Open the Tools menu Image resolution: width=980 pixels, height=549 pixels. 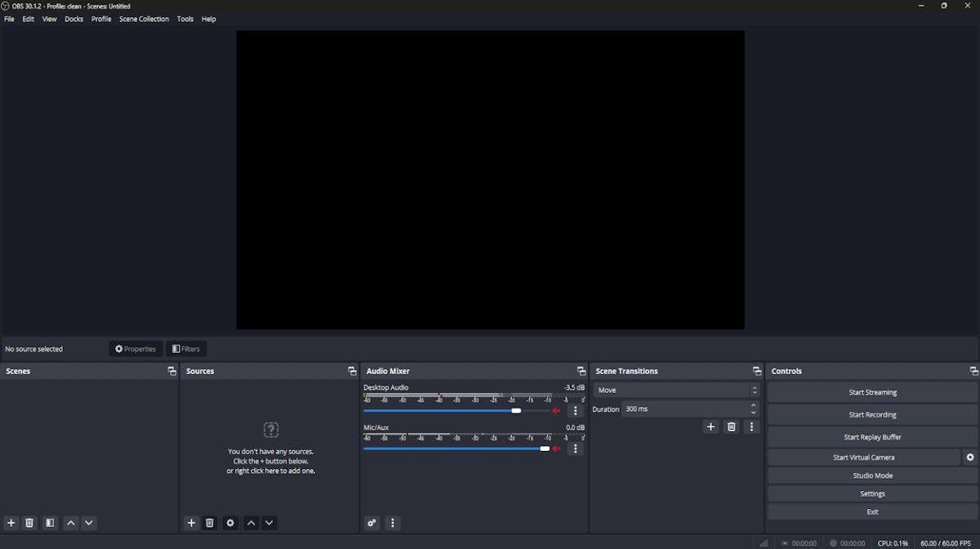click(x=185, y=19)
